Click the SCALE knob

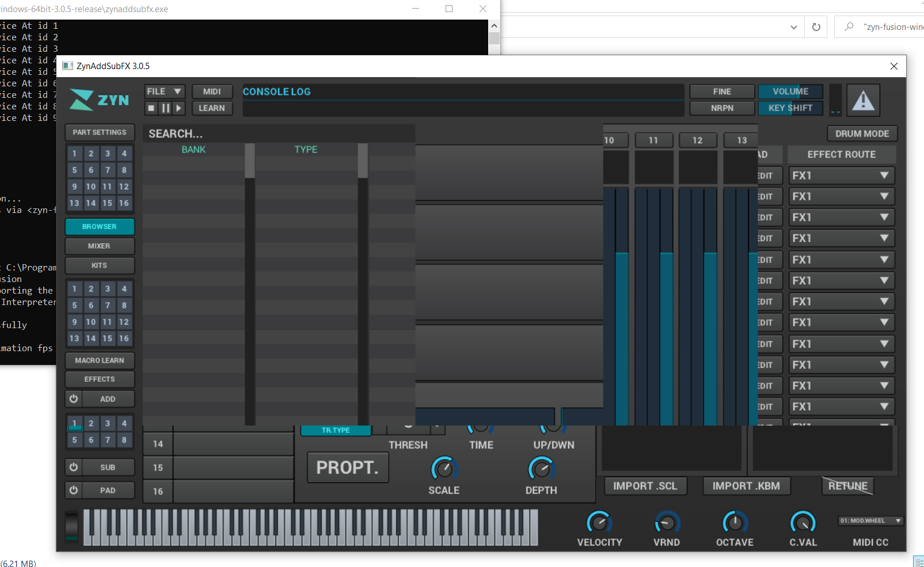(444, 469)
